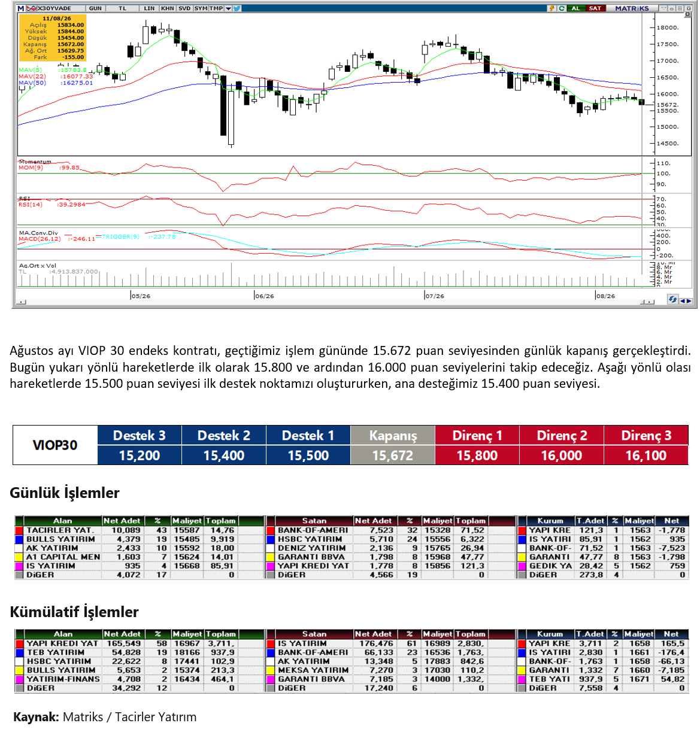Click the Destek 3 value 15,200
Image resolution: width=700 pixels, height=732 pixels.
tap(140, 455)
